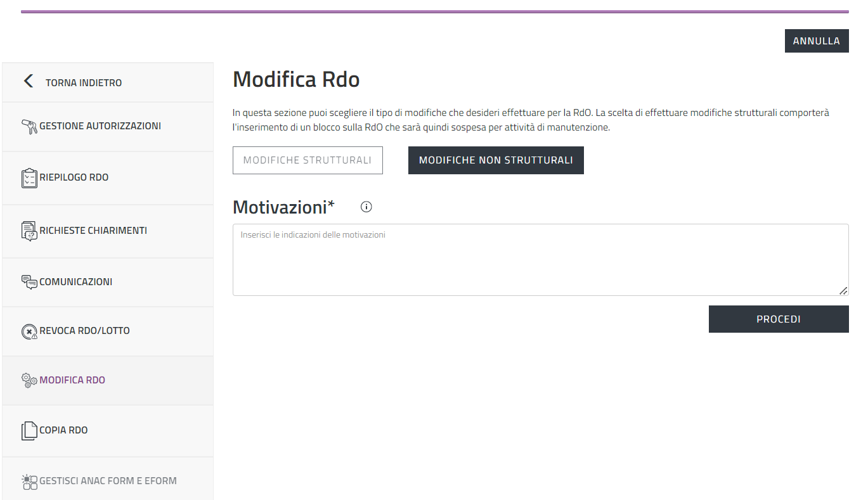This screenshot has width=868, height=500.
Task: Go to the Comunicazioni section
Action: [x=76, y=282]
